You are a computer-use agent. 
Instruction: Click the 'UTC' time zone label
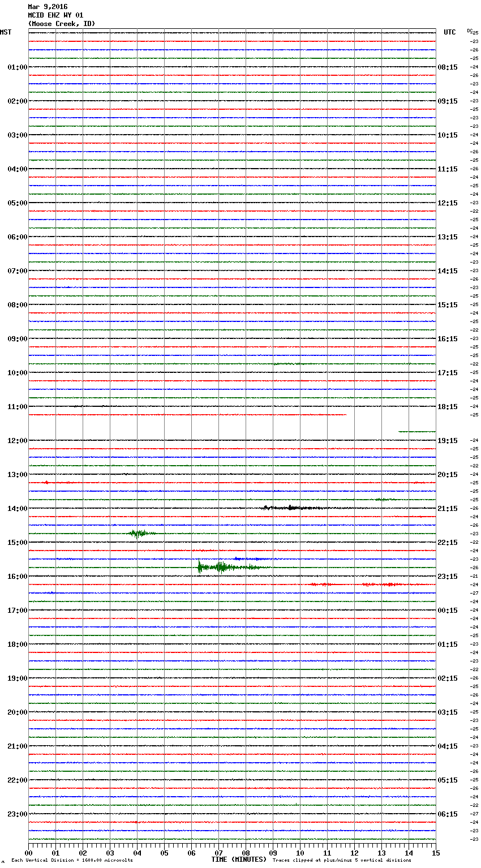click(x=450, y=32)
